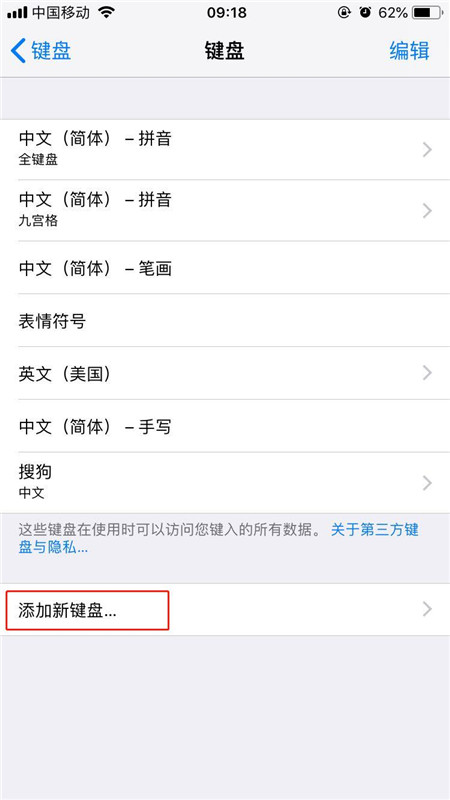Tap the Wi-Fi icon in status bar

point(106,12)
